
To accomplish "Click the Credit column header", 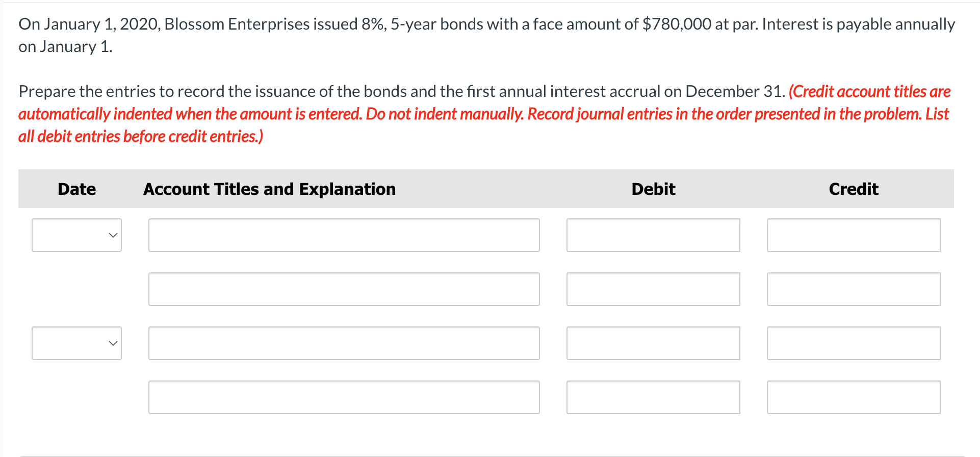I will click(x=853, y=189).
